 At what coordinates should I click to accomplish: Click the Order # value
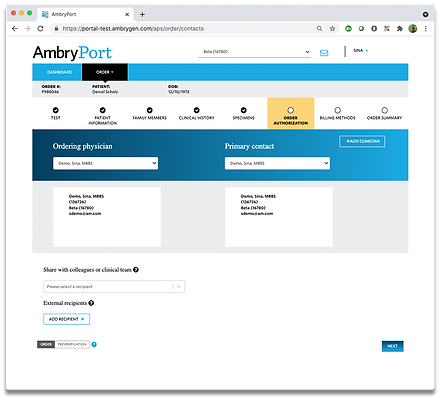click(50, 92)
